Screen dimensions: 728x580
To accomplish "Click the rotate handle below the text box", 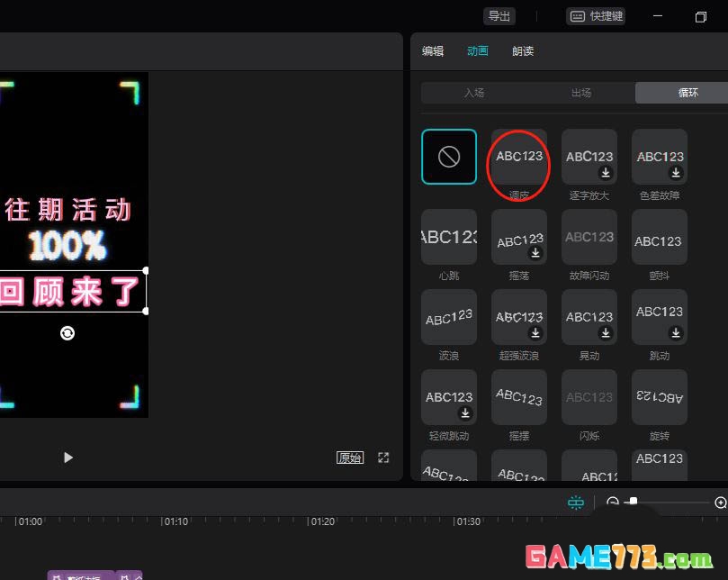I will 67,332.
